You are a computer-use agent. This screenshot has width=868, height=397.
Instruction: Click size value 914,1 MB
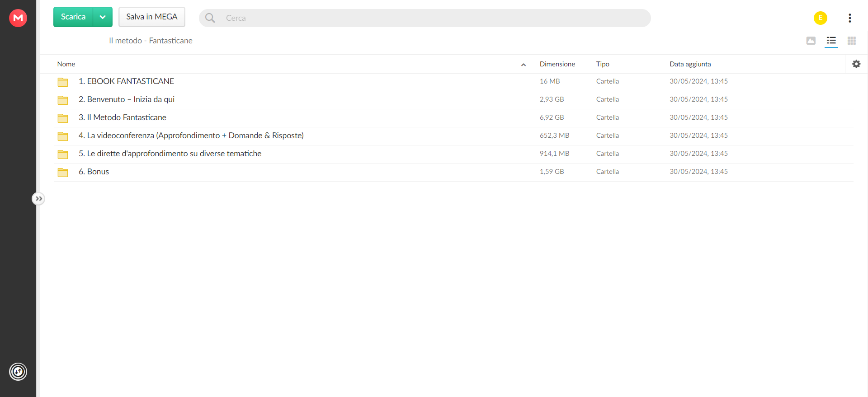tap(555, 154)
